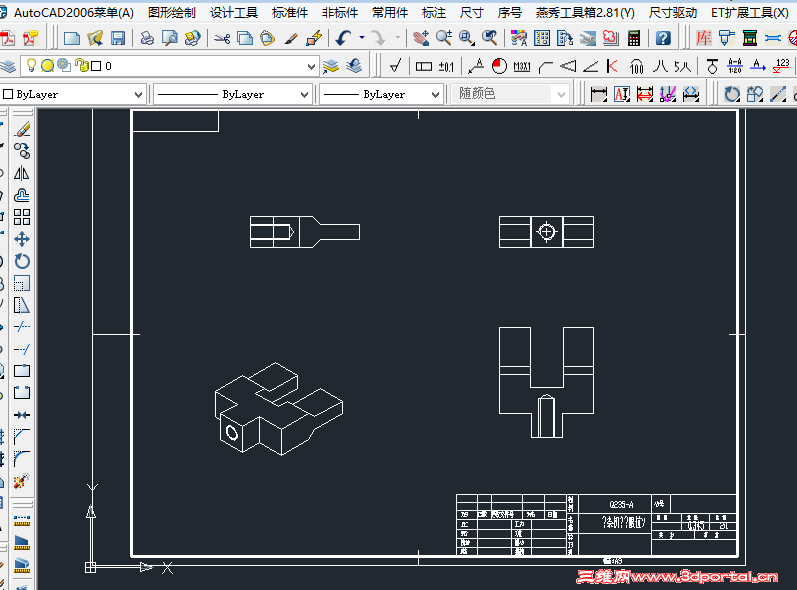
Task: Click the Undo arrow icon
Action: 344,38
